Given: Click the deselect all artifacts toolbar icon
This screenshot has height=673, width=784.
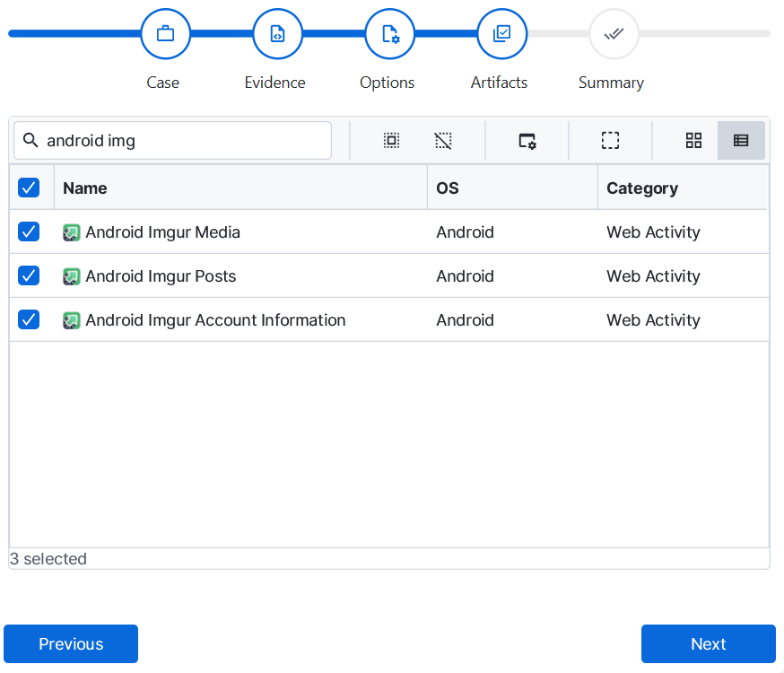Looking at the screenshot, I should coord(443,140).
